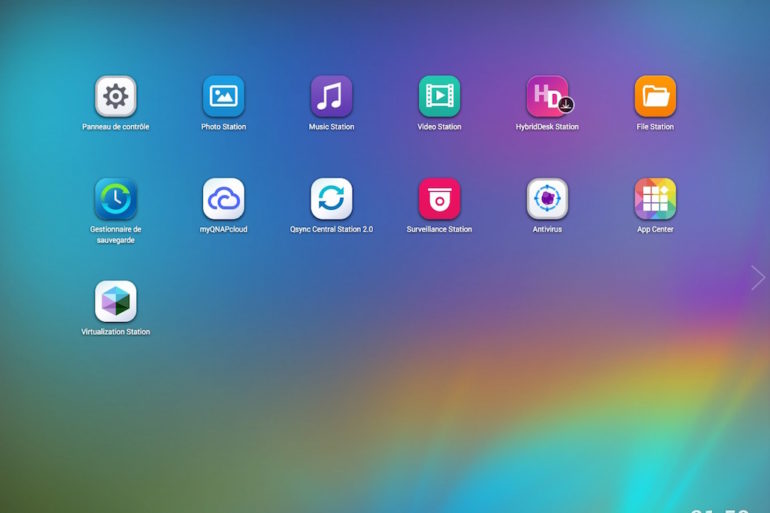Launch Photo Station app
770x513 pixels.
[x=223, y=96]
